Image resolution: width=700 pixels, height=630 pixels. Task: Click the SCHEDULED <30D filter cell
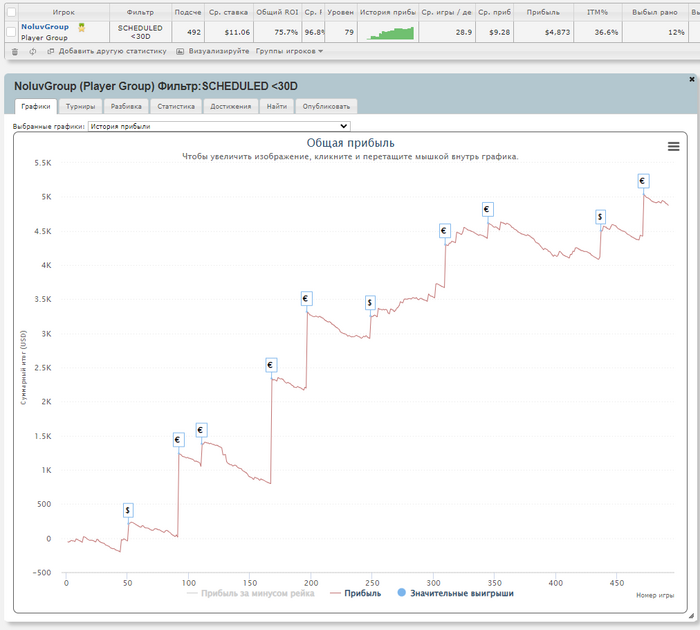pyautogui.click(x=140, y=32)
